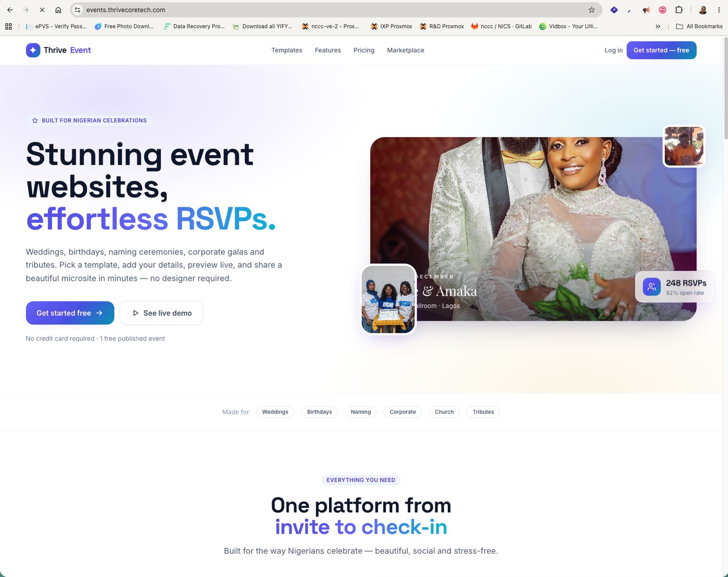
Task: Open the nccc / NICS GitLab bookmark
Action: coord(501,26)
